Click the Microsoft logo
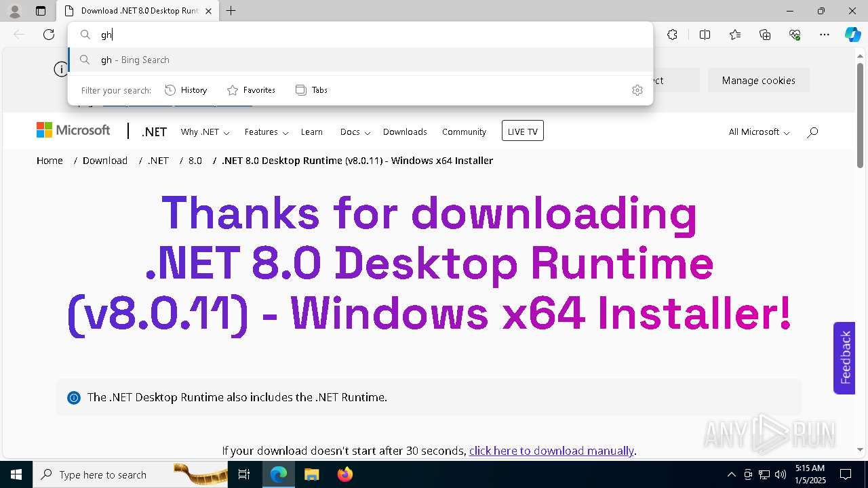Screen dimensions: 868x488 pyautogui.click(x=73, y=130)
